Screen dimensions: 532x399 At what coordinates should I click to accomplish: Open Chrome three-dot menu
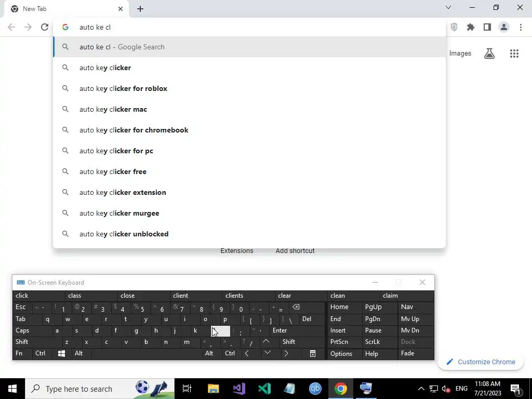coord(521,27)
